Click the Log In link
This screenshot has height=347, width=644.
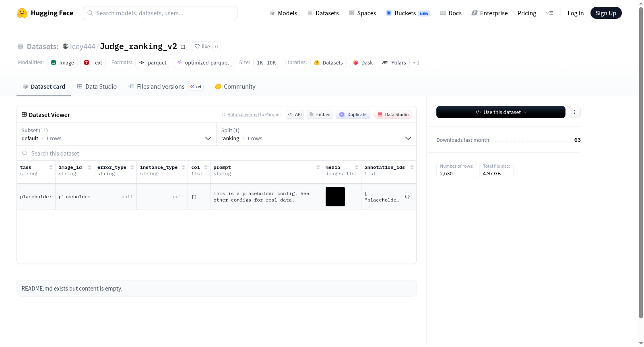tap(576, 13)
